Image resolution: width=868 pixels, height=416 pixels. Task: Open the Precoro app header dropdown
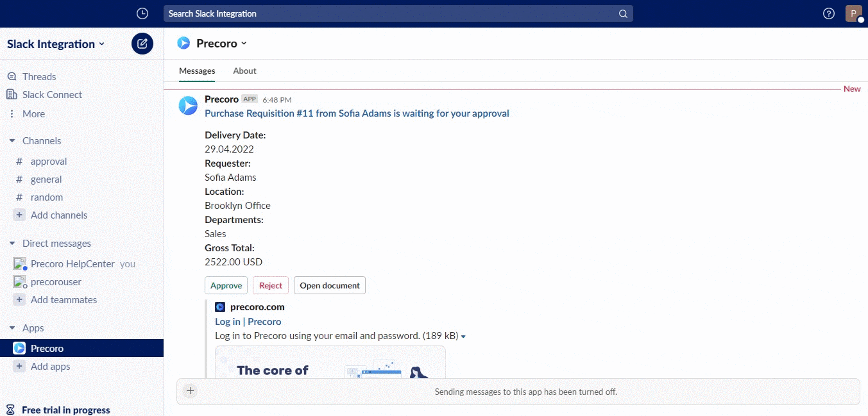click(221, 44)
